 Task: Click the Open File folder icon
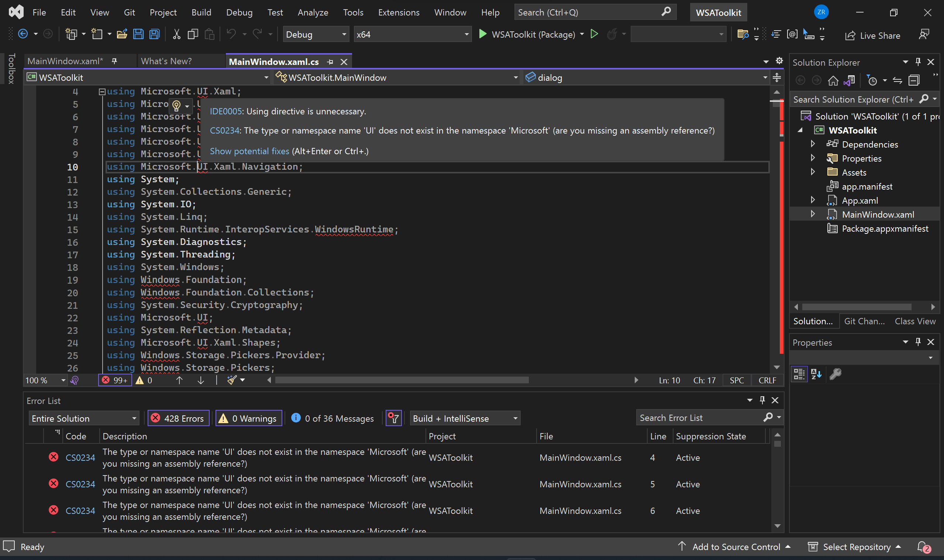pos(121,34)
